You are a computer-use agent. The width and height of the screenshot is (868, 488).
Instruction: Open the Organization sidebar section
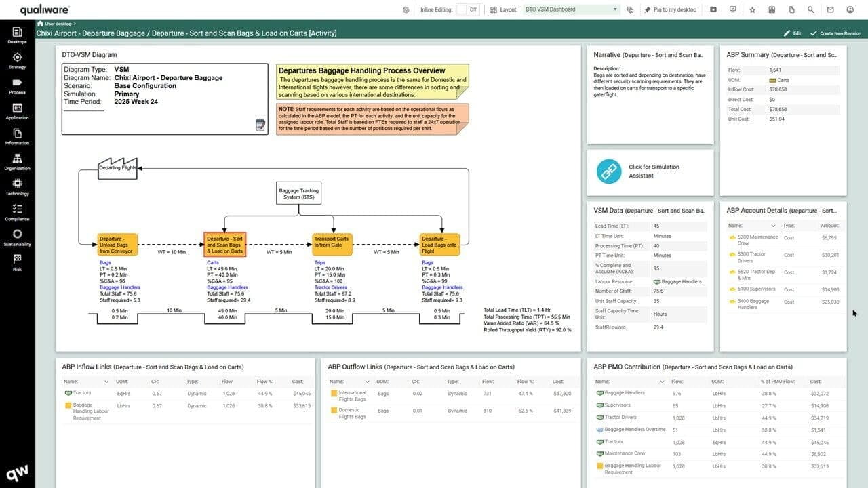(x=17, y=162)
